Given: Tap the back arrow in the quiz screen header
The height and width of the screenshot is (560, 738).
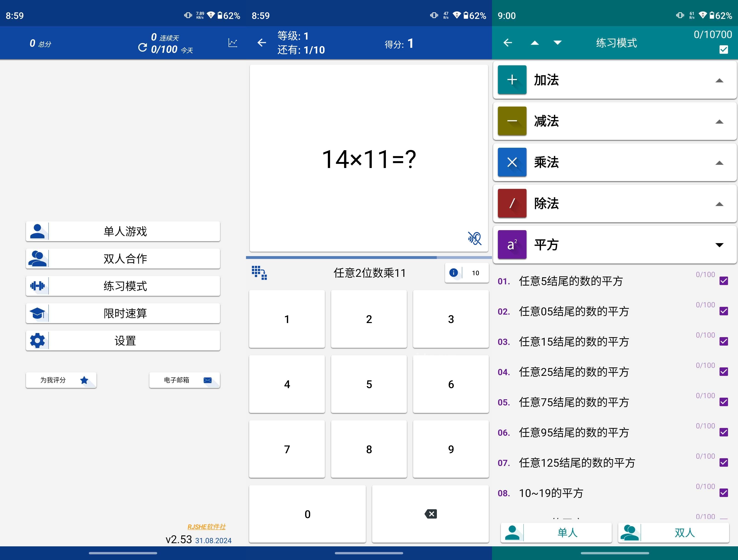Looking at the screenshot, I should tap(262, 43).
